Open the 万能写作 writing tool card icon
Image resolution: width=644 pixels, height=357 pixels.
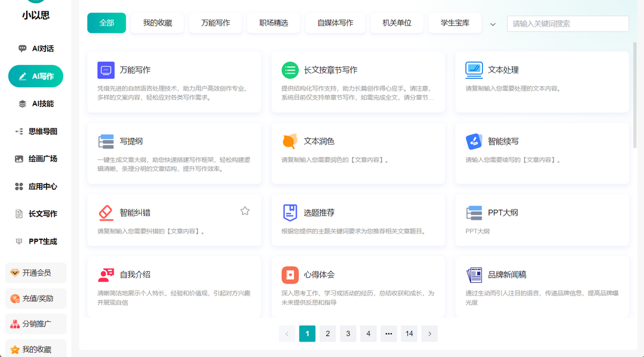click(x=106, y=70)
